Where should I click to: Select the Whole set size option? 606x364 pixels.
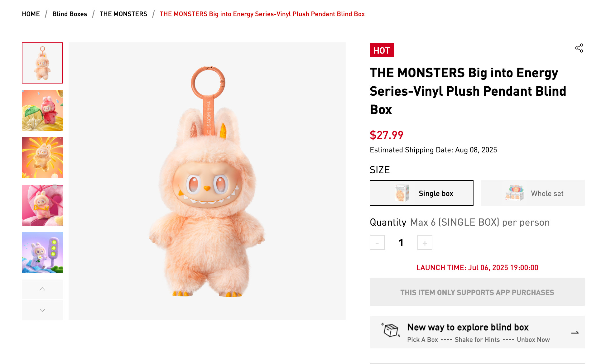click(x=532, y=193)
